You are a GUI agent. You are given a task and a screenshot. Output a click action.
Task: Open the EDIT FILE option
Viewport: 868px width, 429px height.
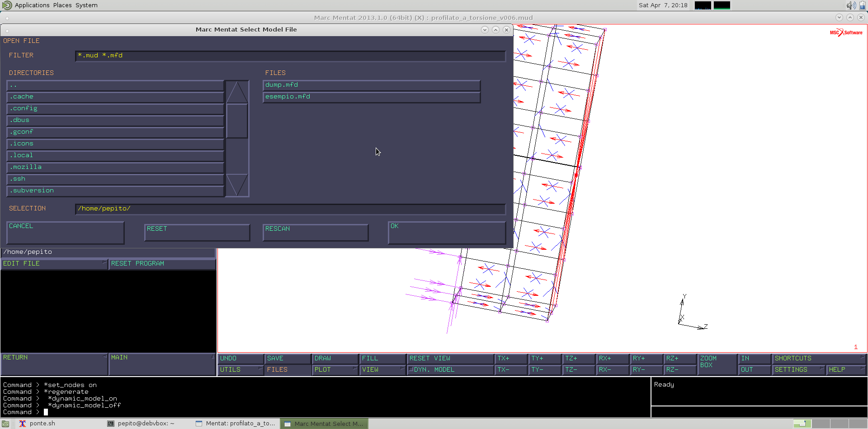[54, 264]
